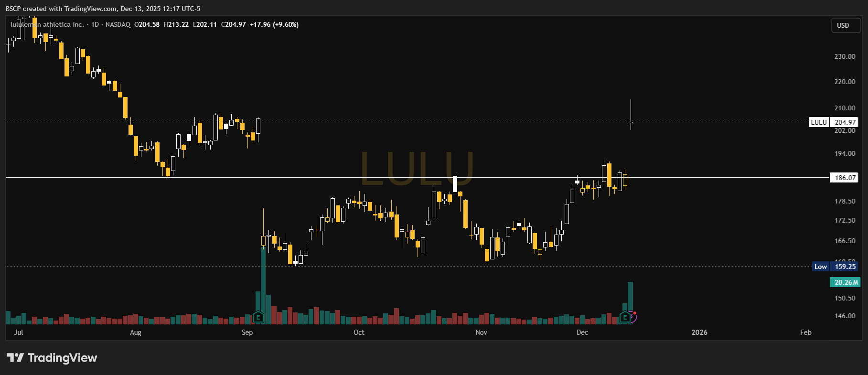Click the tallest September volume bar
The width and height of the screenshot is (868, 375).
(263, 285)
